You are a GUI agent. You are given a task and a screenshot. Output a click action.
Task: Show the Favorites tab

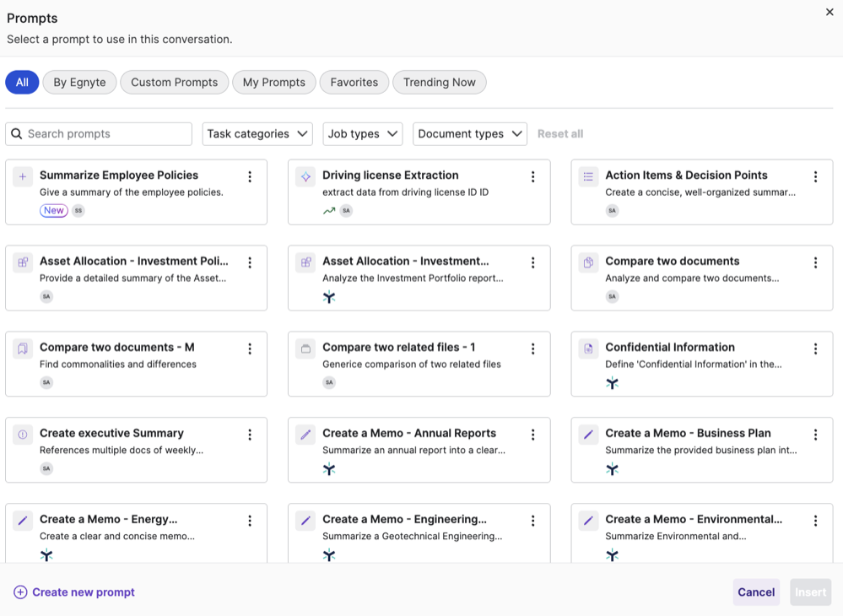(x=354, y=82)
